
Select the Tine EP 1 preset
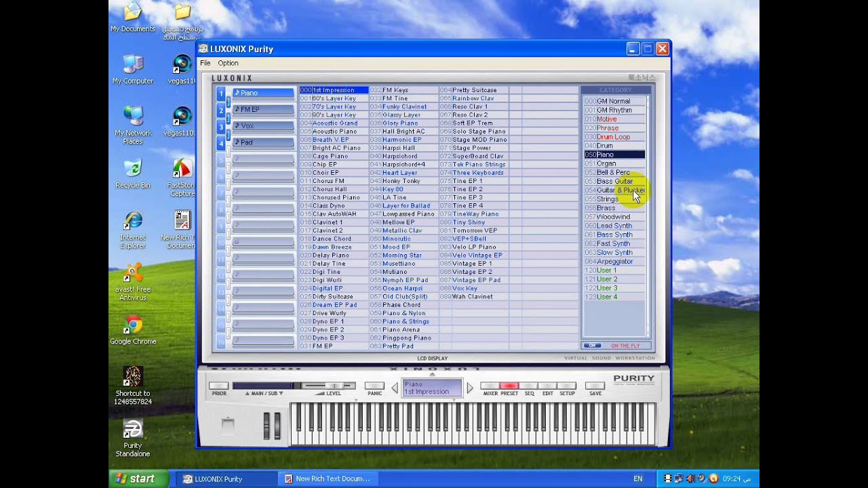coord(474,181)
